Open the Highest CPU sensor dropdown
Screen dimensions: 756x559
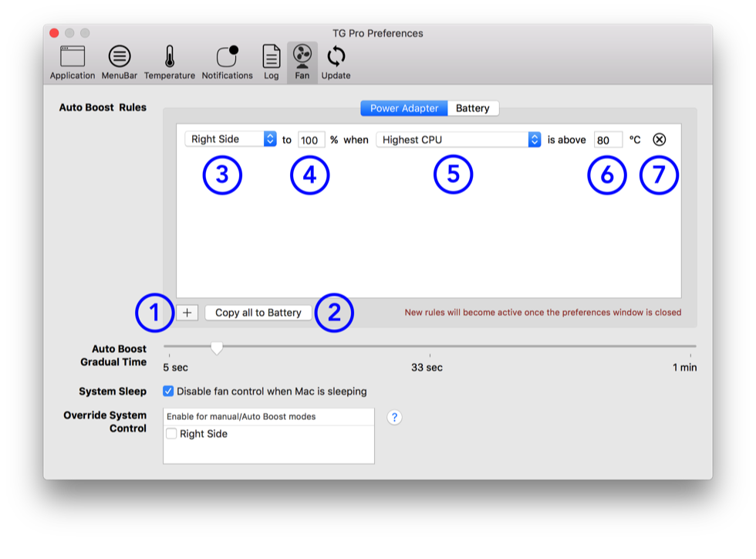pos(458,140)
